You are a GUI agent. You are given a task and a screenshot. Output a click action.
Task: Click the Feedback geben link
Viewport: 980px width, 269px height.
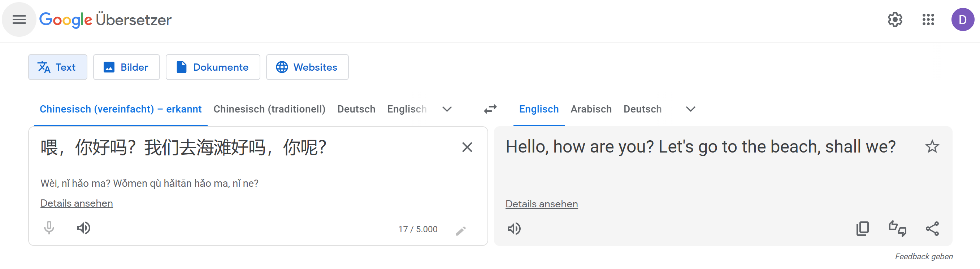(x=923, y=256)
